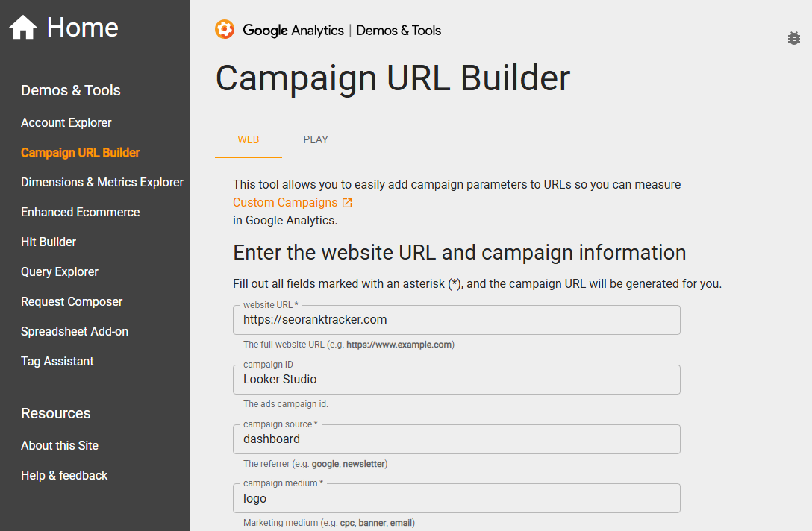The image size is (812, 531).
Task: Open Help & feedback
Action: [64, 475]
